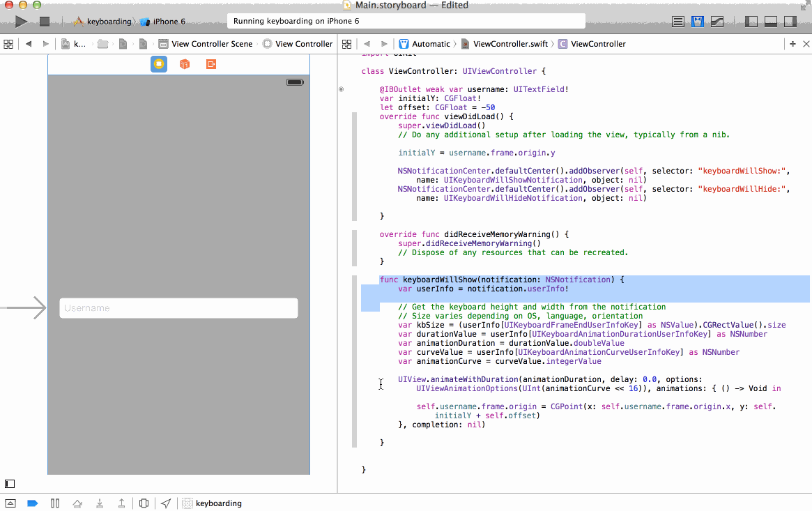Show the Assistant editor
This screenshot has width=812, height=511.
[x=698, y=21]
